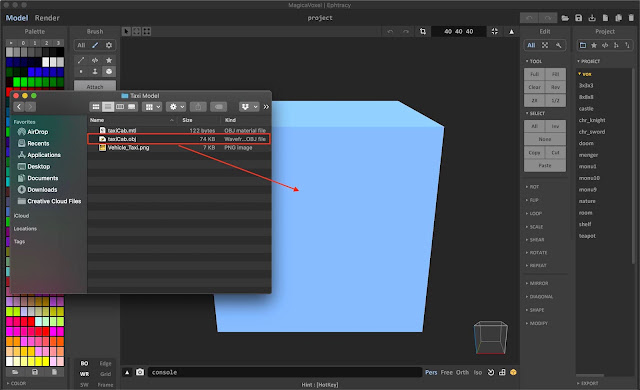This screenshot has width=640, height=390.
Task: Select the voxel brush mode icon
Action: click(81, 71)
